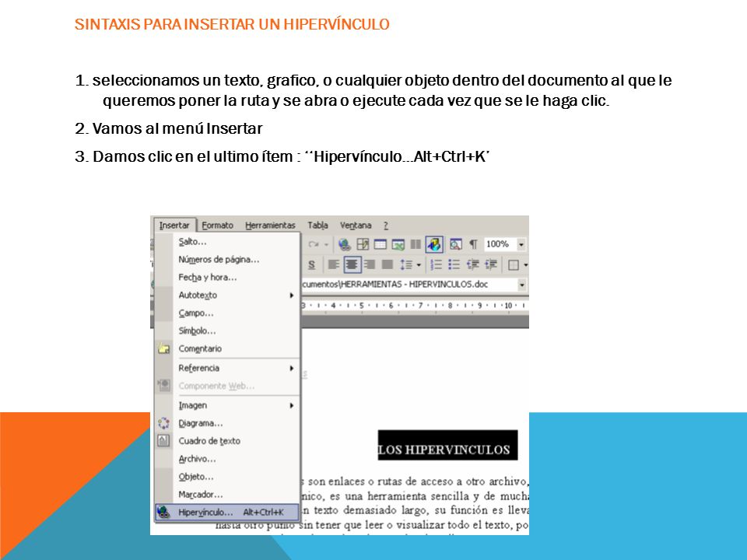Select Objeto... menu entry
Screen dimensions: 747x560
click(x=228, y=477)
